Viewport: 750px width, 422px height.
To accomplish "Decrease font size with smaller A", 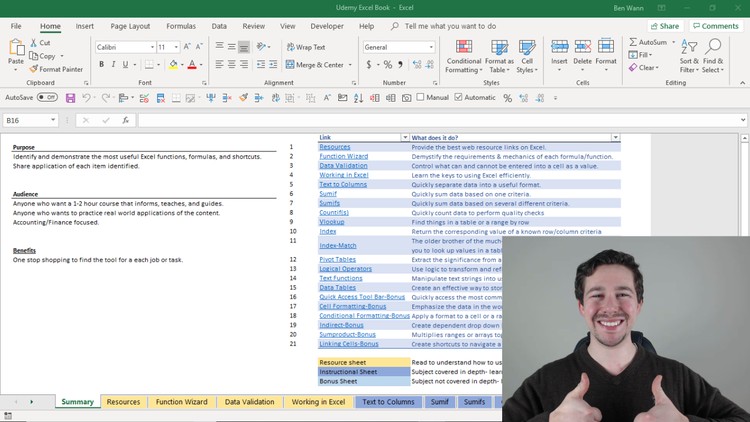I will pos(199,46).
